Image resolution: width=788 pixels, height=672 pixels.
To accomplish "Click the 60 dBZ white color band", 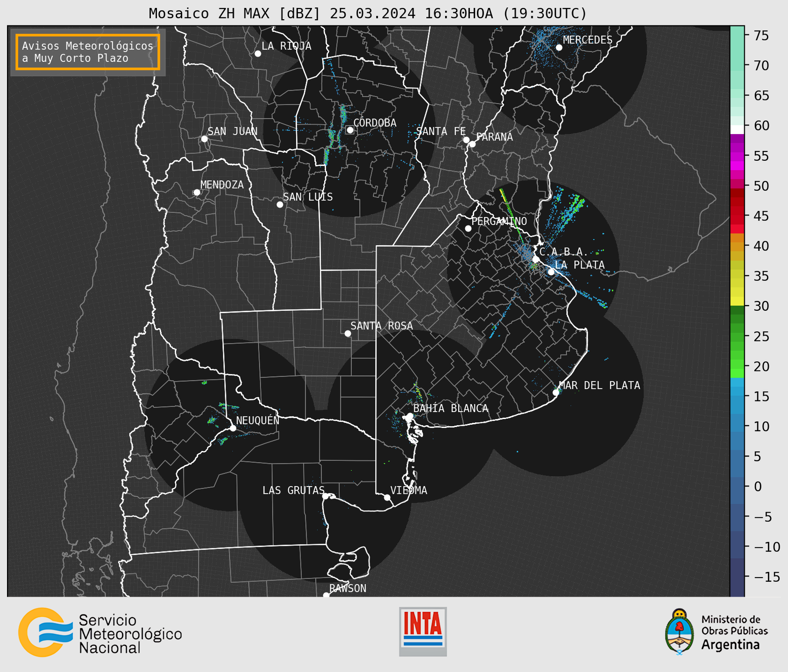I will coord(737,129).
